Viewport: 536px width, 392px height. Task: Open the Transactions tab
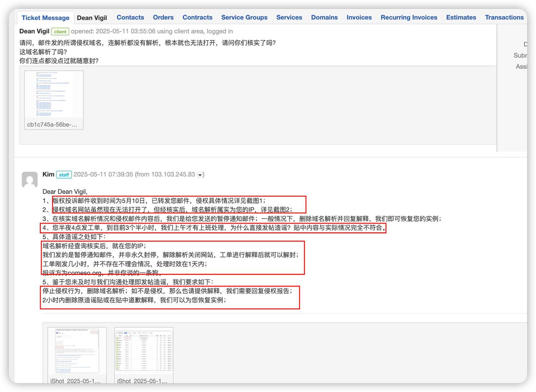[504, 17]
